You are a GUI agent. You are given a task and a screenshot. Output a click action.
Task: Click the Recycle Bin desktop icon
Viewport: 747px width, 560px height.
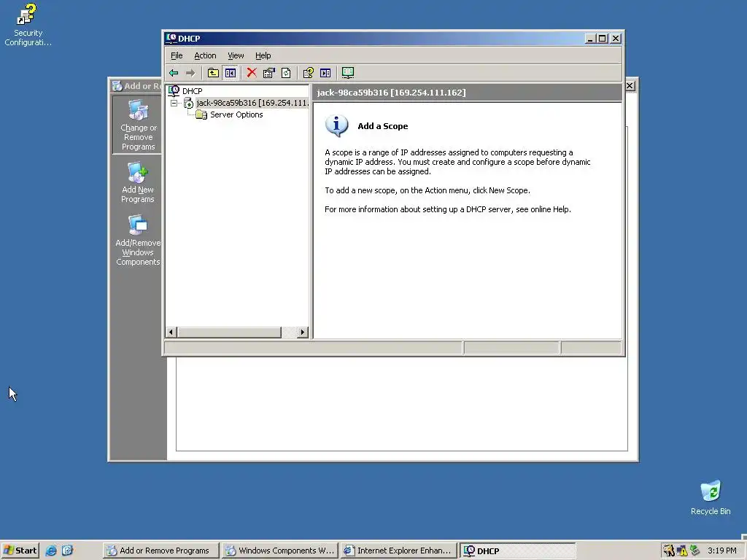point(711,497)
